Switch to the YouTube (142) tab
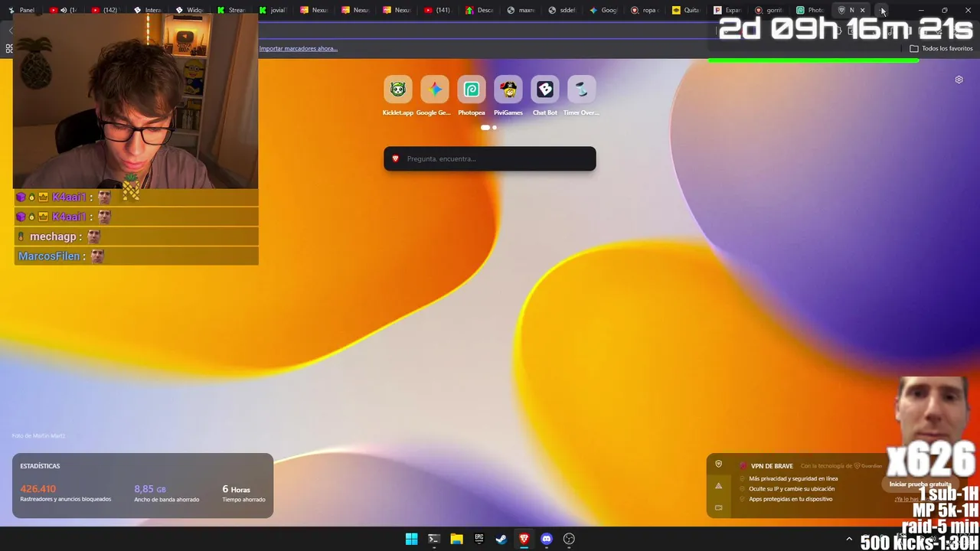This screenshot has height=551, width=980. point(105,10)
